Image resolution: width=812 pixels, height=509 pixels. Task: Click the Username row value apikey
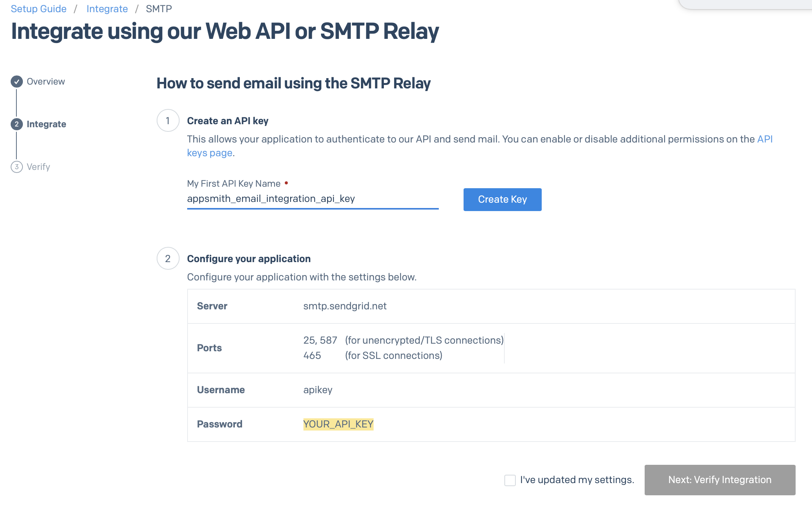coord(318,390)
